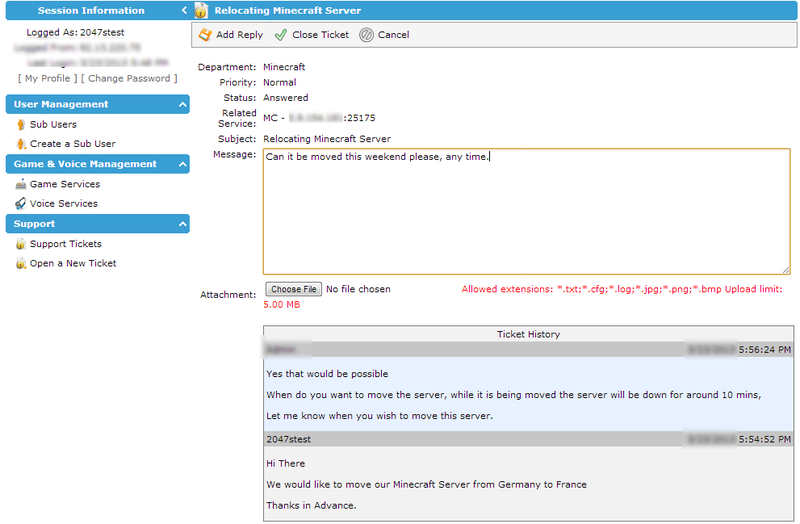Click the ticket icon beside Relocating Minecraft Server
Viewport: 800px width, 524px height.
point(201,10)
